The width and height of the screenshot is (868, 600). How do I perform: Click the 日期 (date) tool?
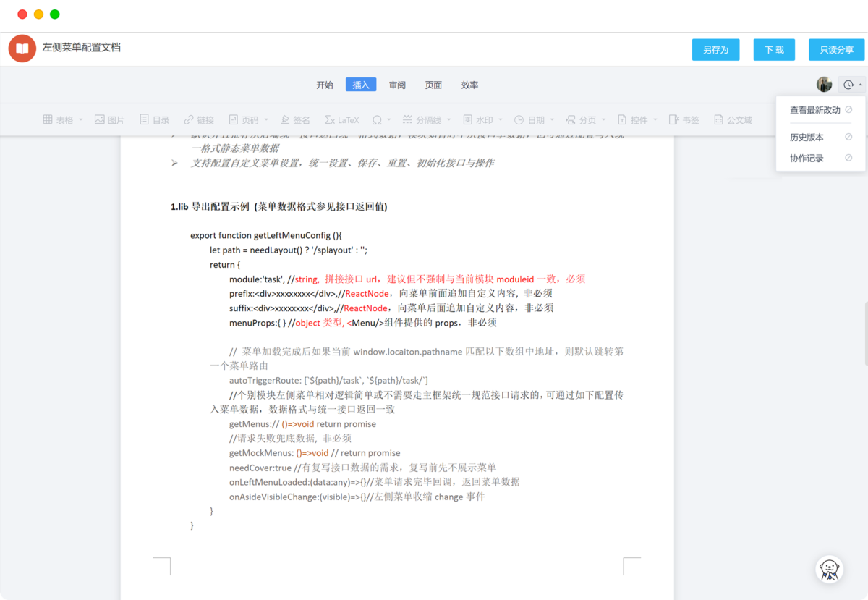pos(529,120)
